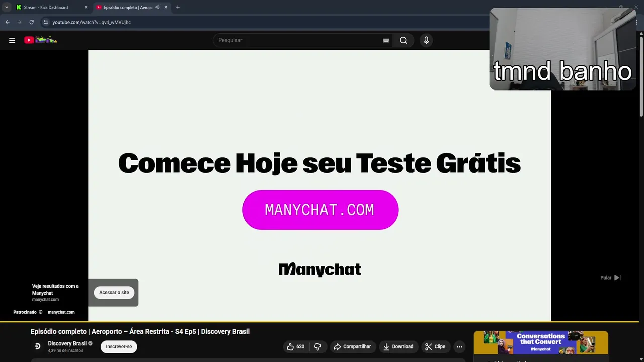
Task: Reload the current page
Action: [31, 22]
